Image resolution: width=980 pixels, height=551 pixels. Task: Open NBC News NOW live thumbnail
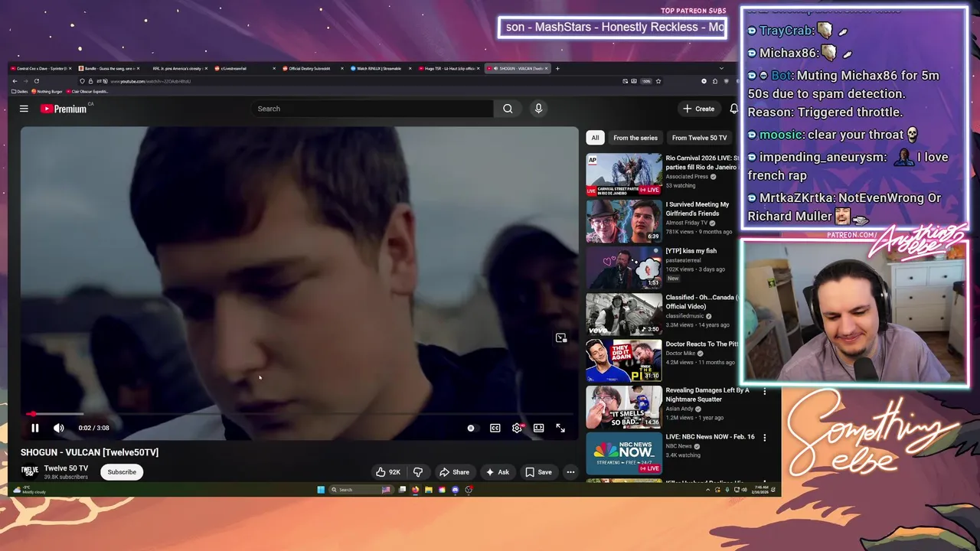pyautogui.click(x=624, y=453)
